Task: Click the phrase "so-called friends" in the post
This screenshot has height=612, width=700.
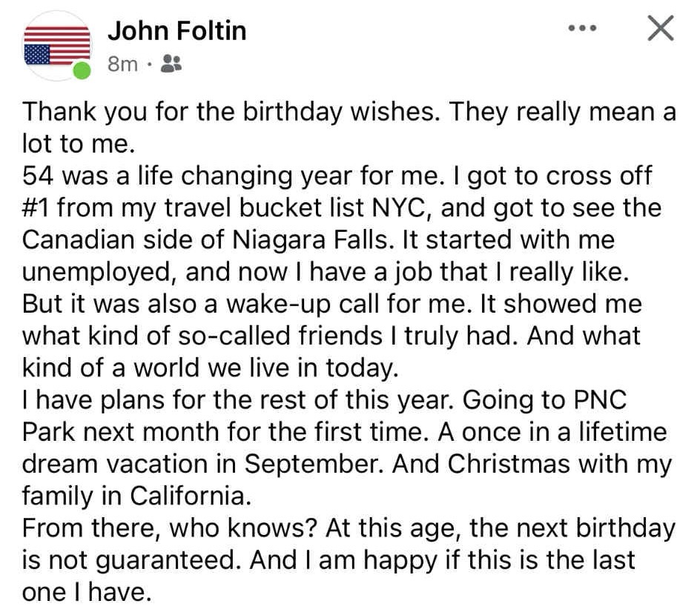Action: click(x=280, y=336)
